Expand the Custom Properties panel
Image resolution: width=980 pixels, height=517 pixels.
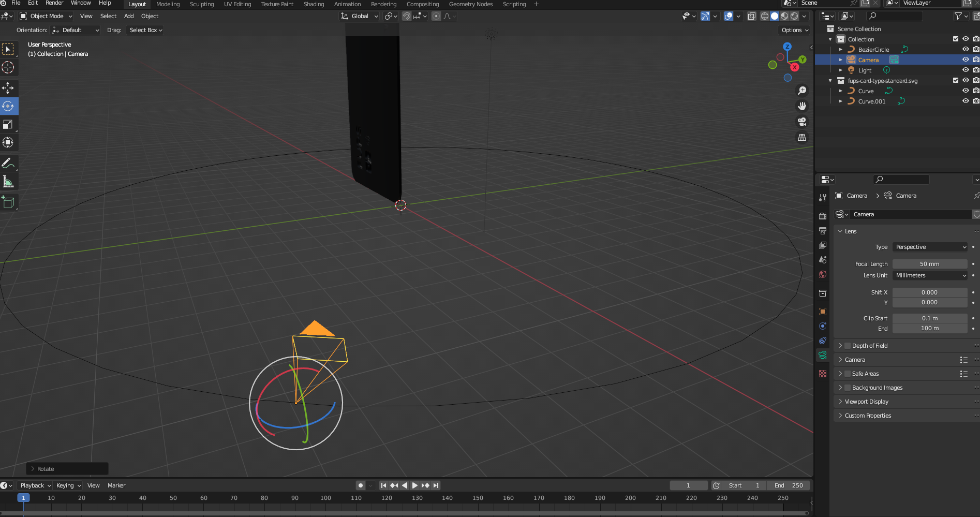pos(868,416)
